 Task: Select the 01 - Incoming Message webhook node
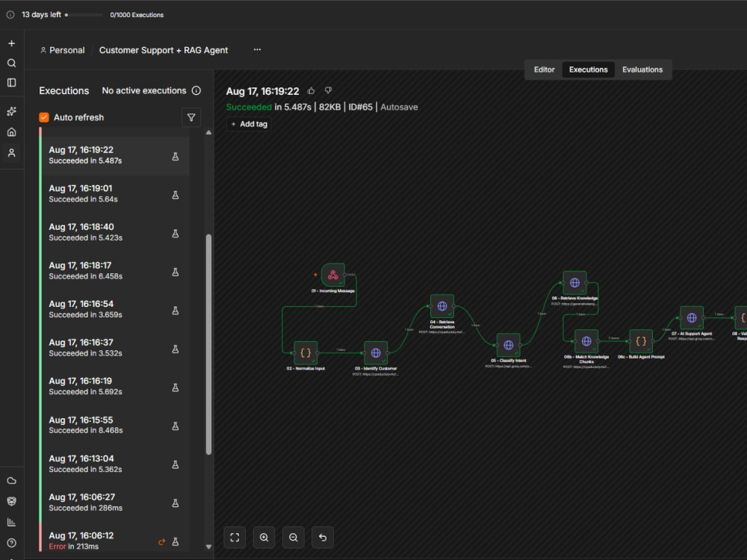[x=333, y=275]
